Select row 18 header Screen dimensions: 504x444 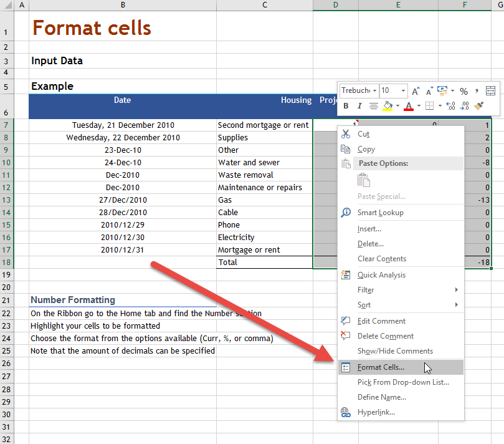point(7,262)
